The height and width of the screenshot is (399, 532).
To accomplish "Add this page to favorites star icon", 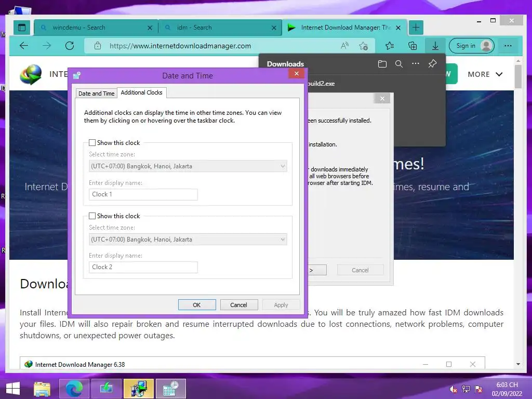I will [363, 46].
